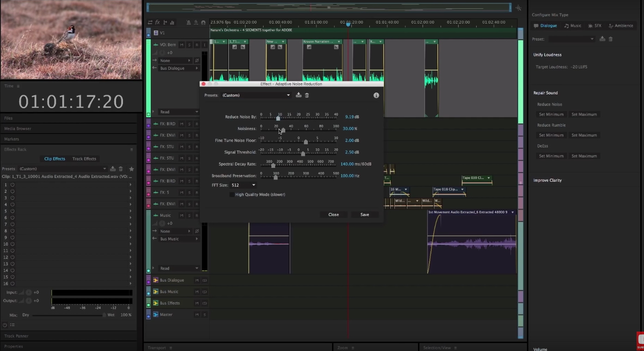This screenshot has height=351, width=644.
Task: Mute the Music track
Action: [182, 216]
